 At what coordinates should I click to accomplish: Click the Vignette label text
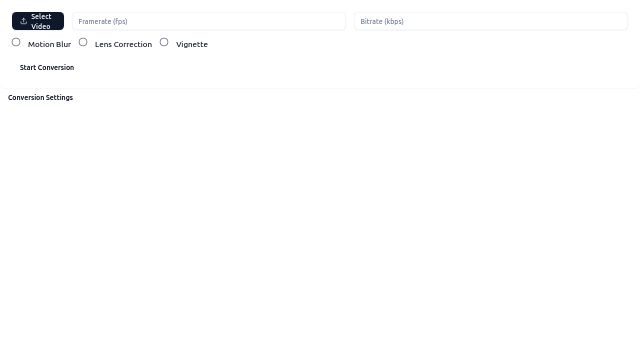coord(192,44)
